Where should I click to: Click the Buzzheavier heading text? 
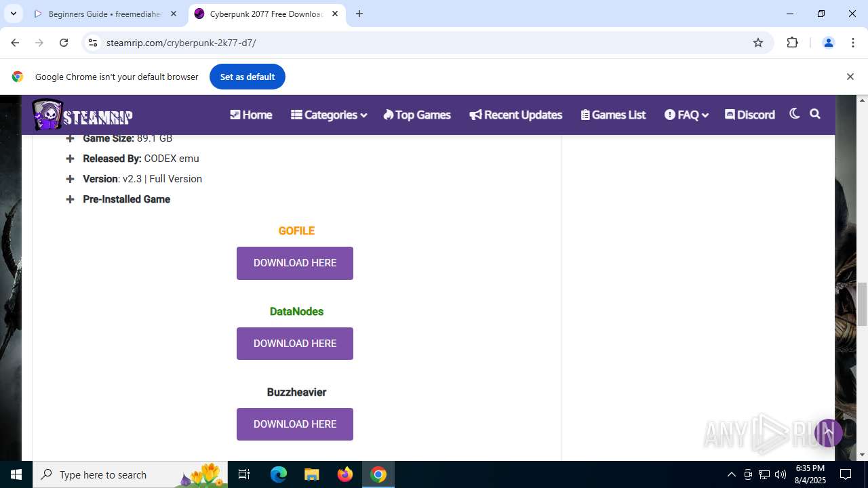pyautogui.click(x=296, y=392)
